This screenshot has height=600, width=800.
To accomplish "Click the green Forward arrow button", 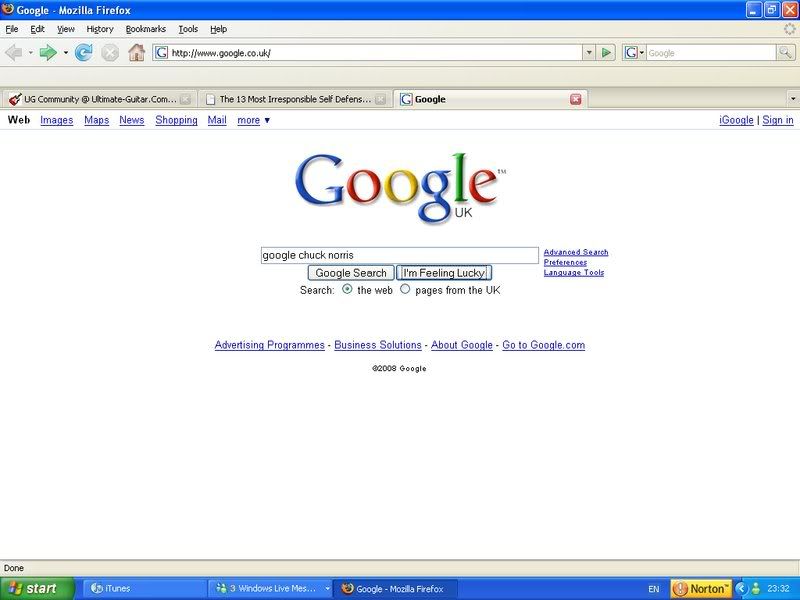I will [48, 53].
